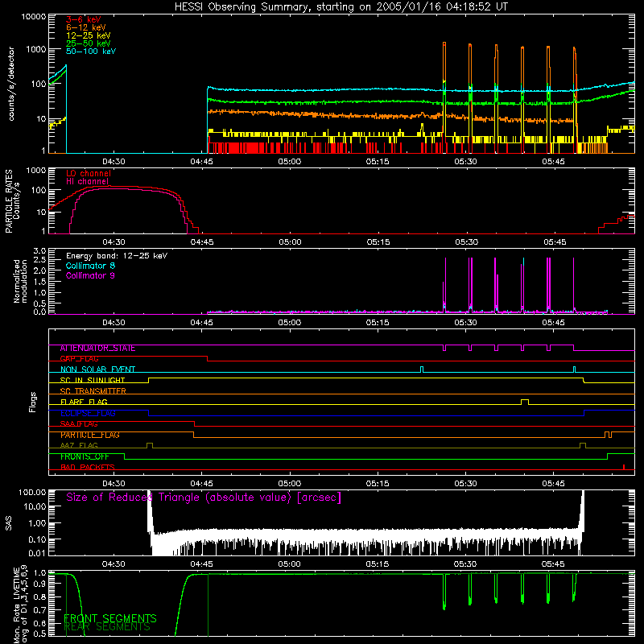Click the Normalized modulation axis title
The width and height of the screenshot is (644, 644).
20,281
